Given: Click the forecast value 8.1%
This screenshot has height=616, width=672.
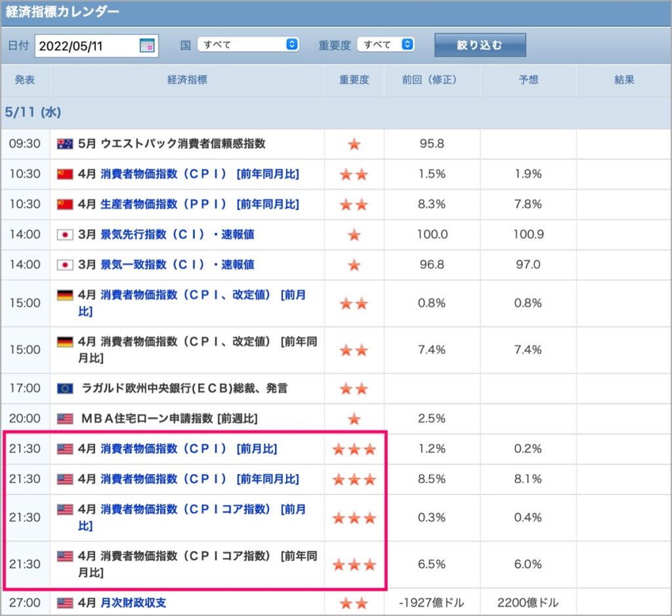Looking at the screenshot, I should (528, 478).
